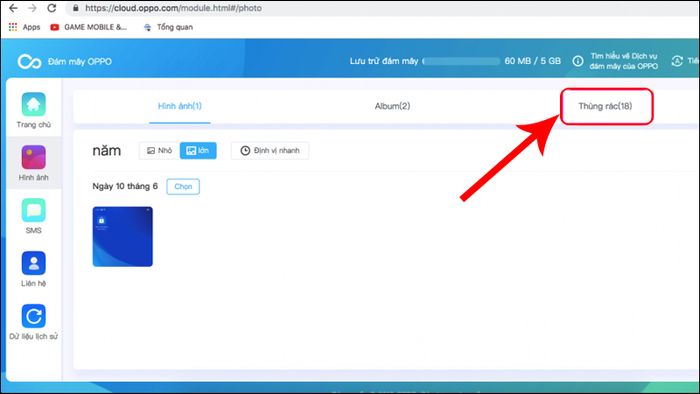Select Hình ảnh photos icon in sidebar

33,157
